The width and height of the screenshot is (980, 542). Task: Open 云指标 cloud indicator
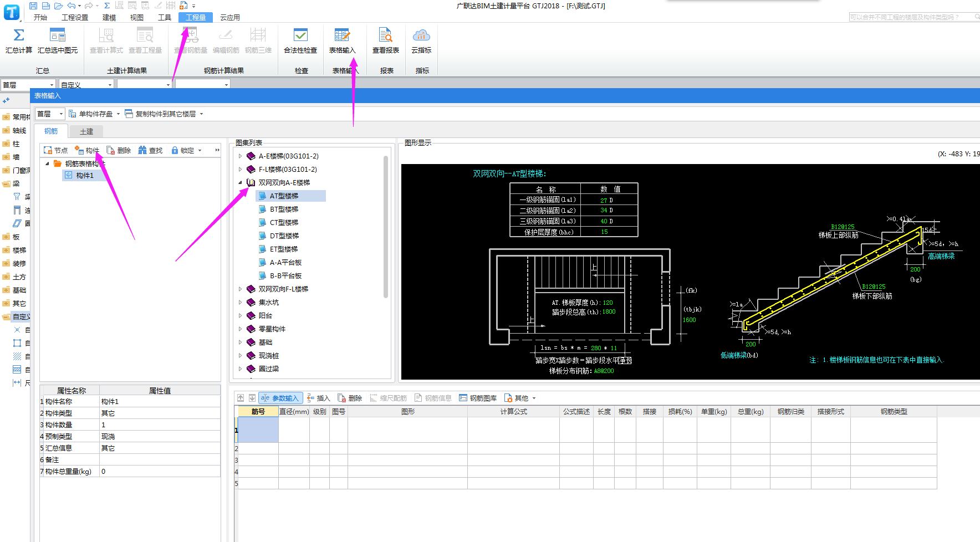click(x=421, y=41)
